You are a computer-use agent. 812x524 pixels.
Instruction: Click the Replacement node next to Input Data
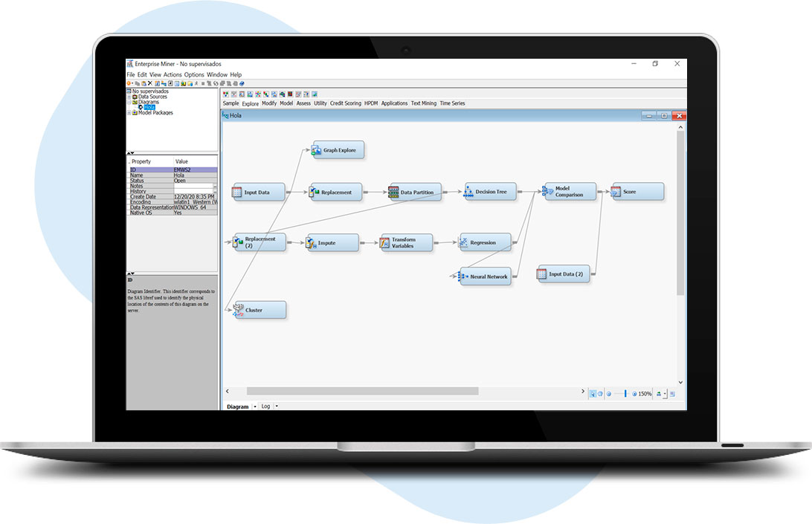click(x=335, y=192)
